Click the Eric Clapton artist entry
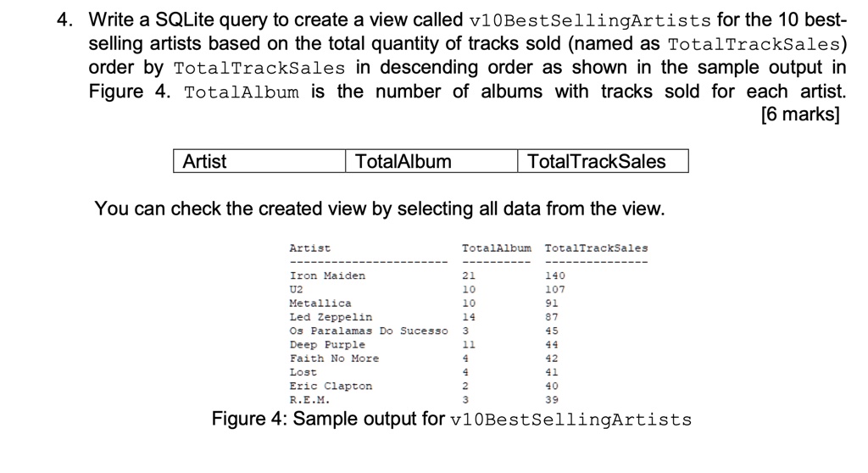 tap(331, 386)
